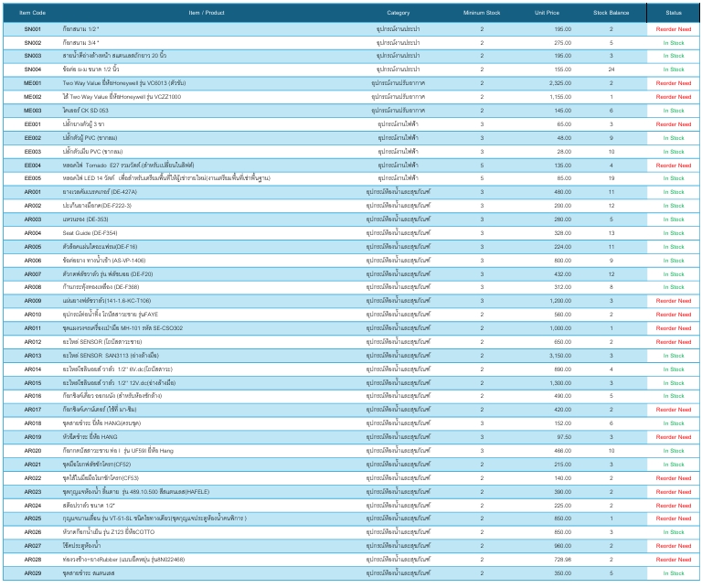This screenshot has height=588, width=702.
Task: Select the "Item / Product" column header
Action: (206, 13)
